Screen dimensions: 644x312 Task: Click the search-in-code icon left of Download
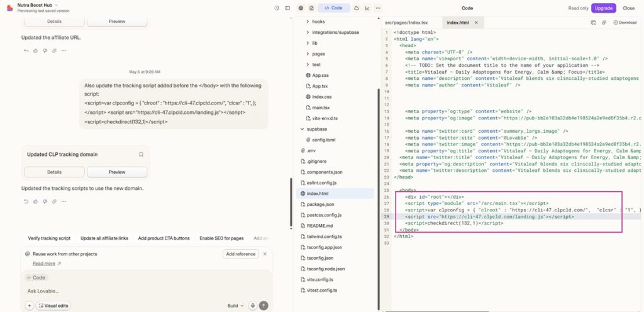tap(593, 23)
